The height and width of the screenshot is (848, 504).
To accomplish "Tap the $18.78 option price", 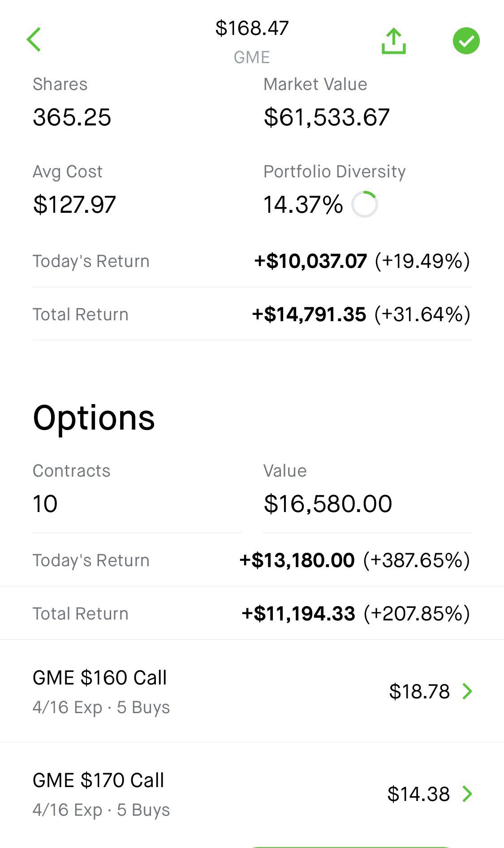I will 419,691.
